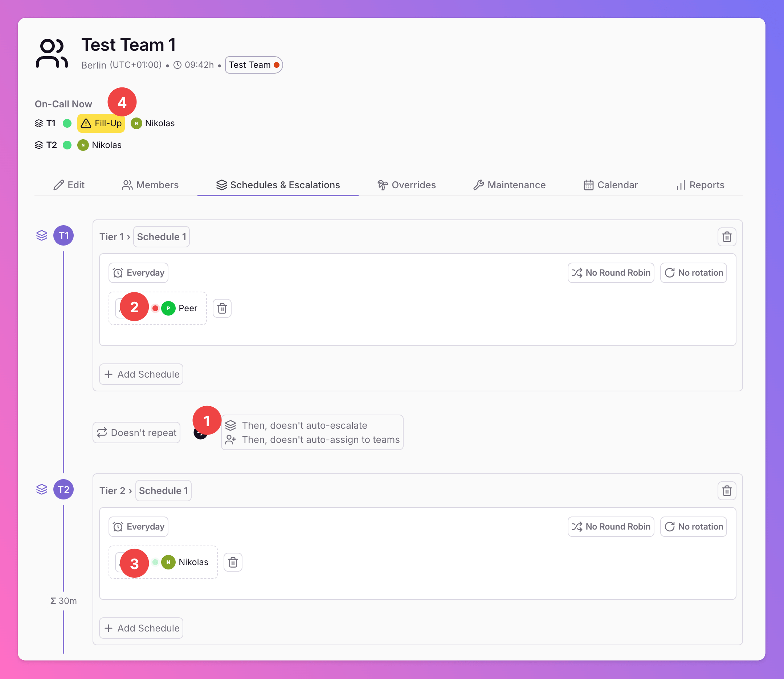784x679 pixels.
Task: Open the Calendar tab
Action: click(x=611, y=185)
